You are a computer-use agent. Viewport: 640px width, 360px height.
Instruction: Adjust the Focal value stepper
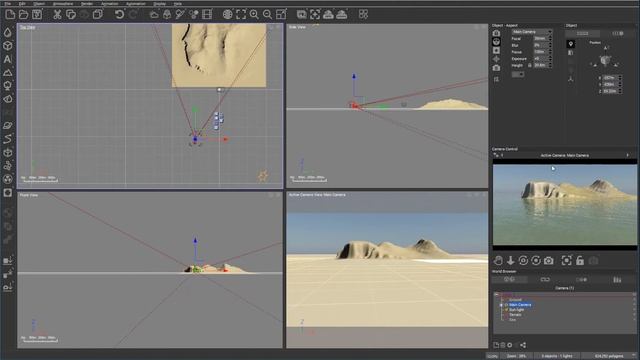pyautogui.click(x=550, y=38)
